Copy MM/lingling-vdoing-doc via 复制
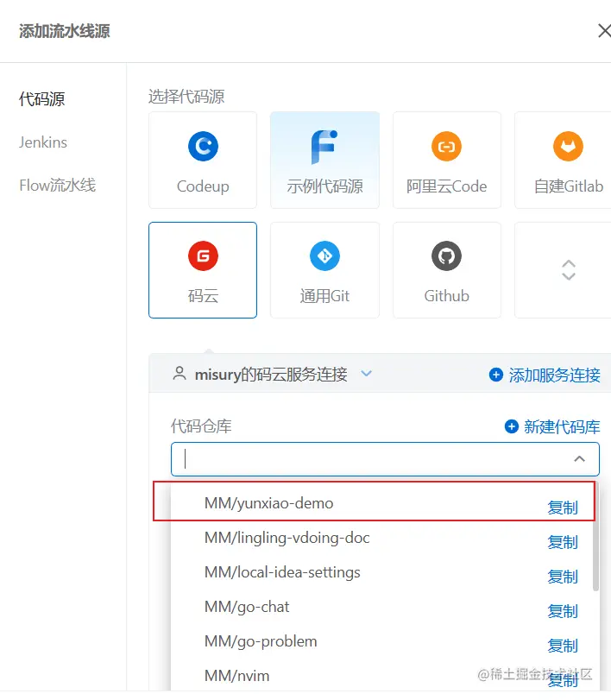Screen dimensions: 611x700 click(x=563, y=542)
